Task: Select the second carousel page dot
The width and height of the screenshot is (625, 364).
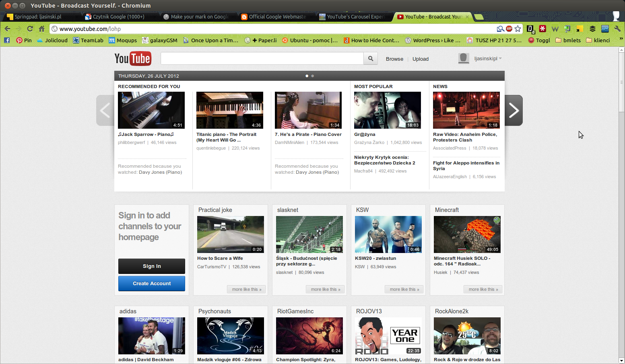Action: (x=312, y=76)
